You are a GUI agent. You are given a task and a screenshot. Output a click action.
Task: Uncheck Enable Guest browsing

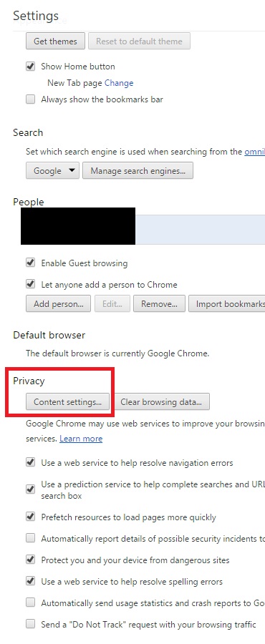[x=30, y=263]
